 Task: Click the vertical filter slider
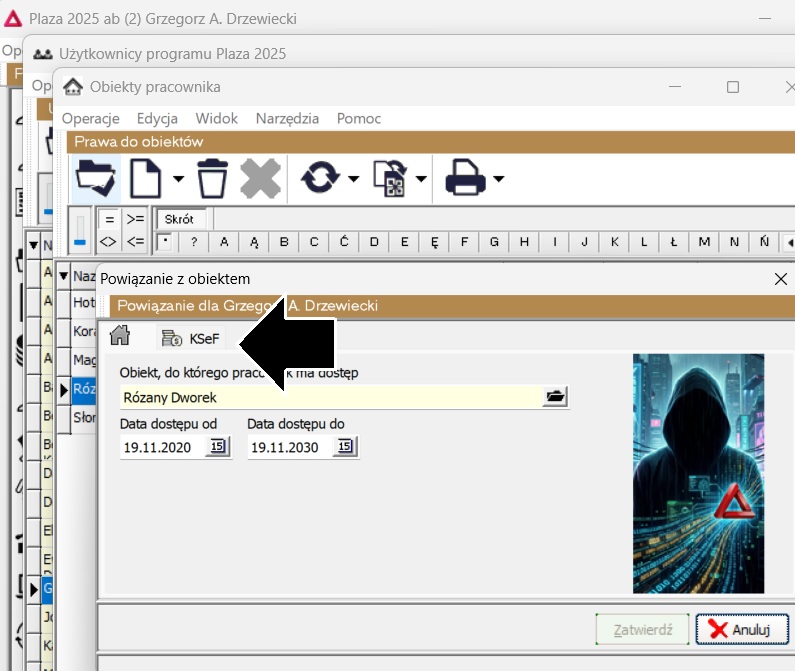point(80,231)
